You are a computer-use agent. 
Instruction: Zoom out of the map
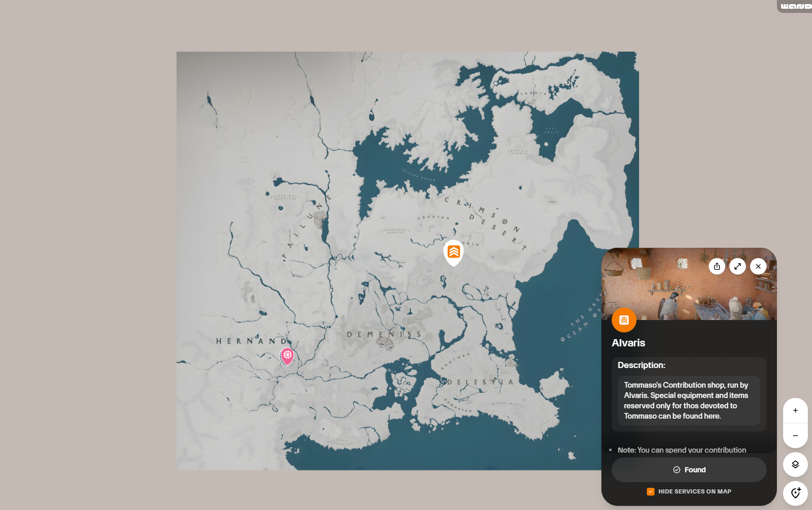click(x=795, y=436)
